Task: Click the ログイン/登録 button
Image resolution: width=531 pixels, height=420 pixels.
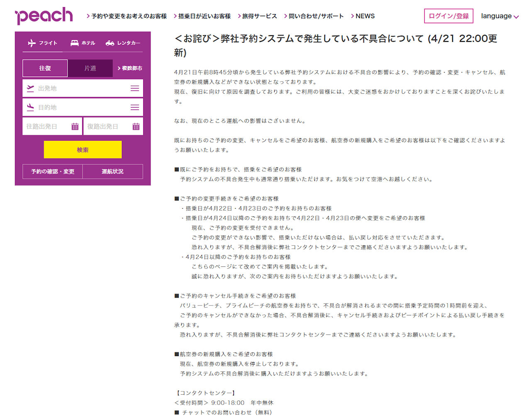Action: point(448,16)
